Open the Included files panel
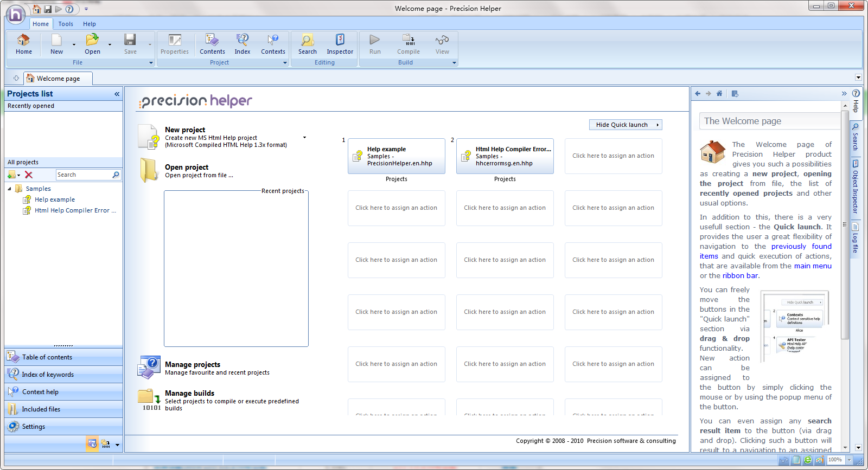 [x=63, y=409]
